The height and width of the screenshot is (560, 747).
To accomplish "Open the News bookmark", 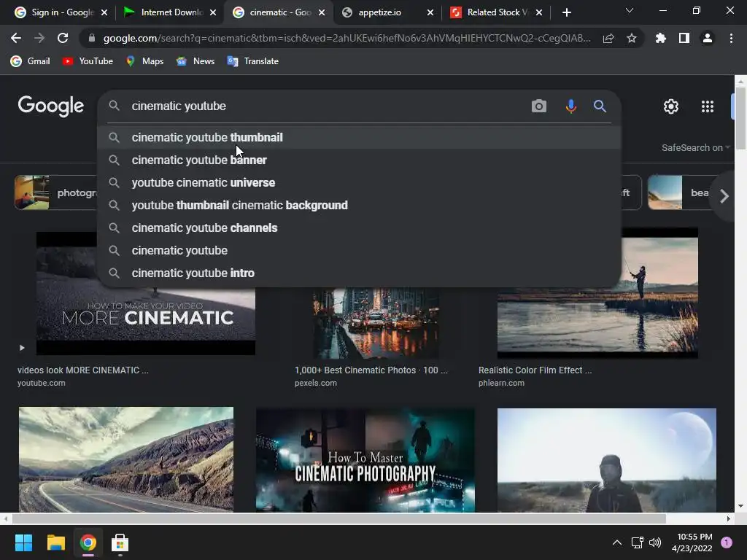I will [196, 61].
